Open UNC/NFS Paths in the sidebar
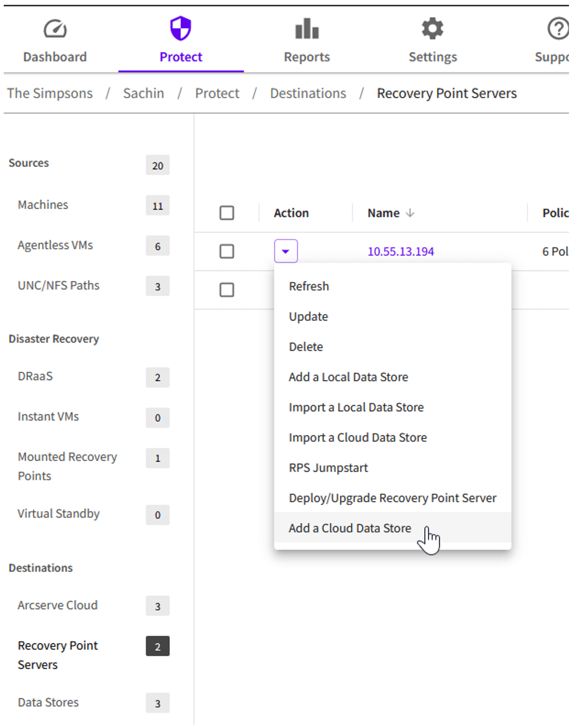Viewport: 577px width, 728px height. (x=58, y=286)
